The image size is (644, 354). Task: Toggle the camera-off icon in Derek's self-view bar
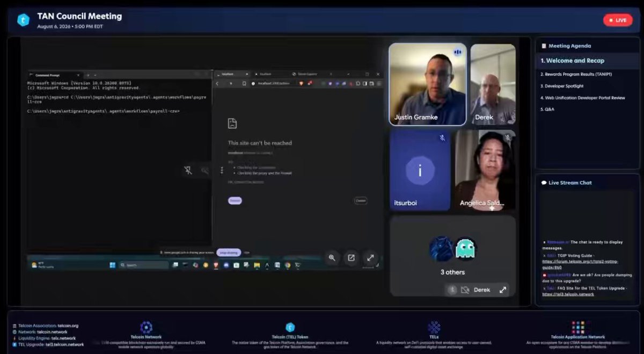click(x=465, y=290)
